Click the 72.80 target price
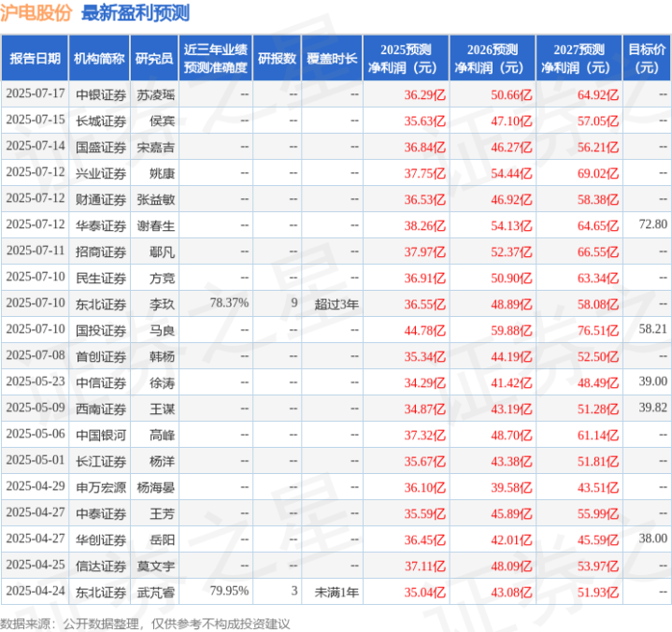 click(x=652, y=224)
